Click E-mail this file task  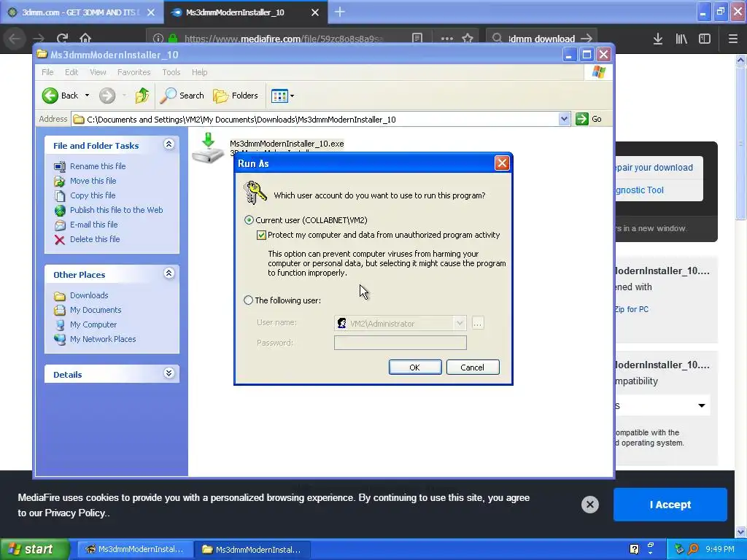tap(94, 225)
